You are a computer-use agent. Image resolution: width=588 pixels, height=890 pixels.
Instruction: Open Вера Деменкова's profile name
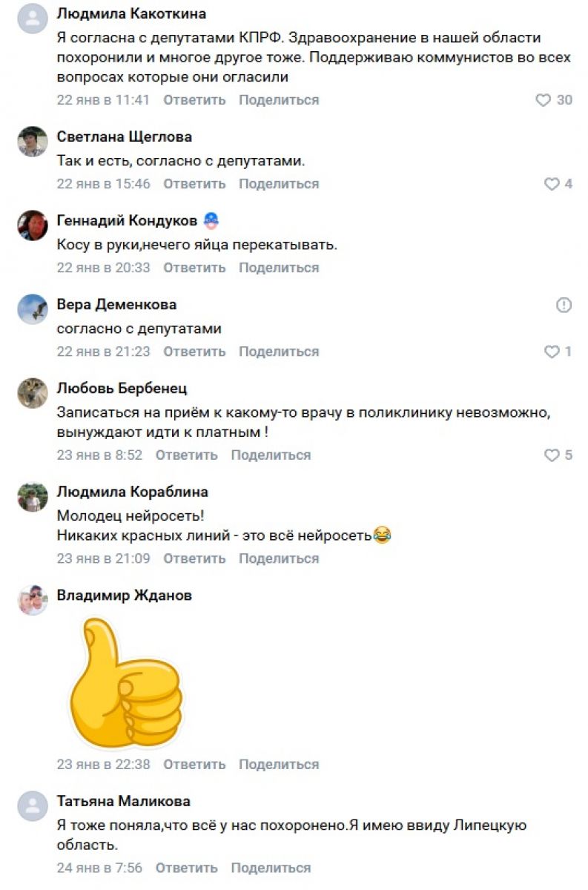pos(116,305)
